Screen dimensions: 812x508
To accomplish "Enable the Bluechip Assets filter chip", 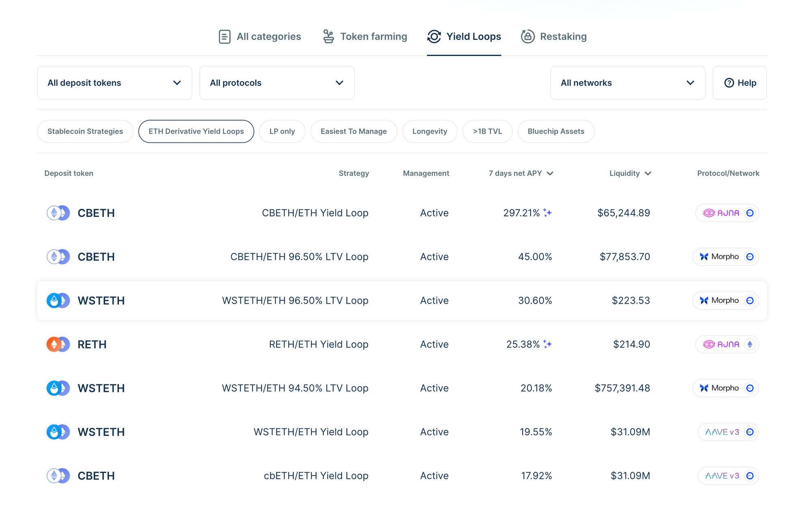I will tap(556, 131).
